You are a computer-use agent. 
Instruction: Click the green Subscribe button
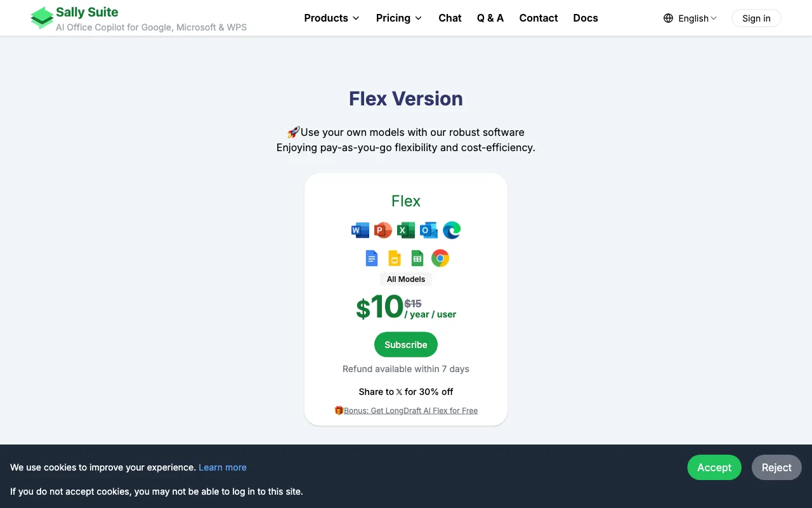[x=406, y=344]
